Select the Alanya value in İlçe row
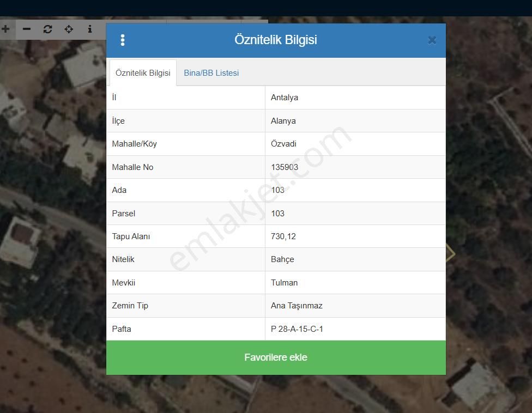The width and height of the screenshot is (532, 413). 283,121
